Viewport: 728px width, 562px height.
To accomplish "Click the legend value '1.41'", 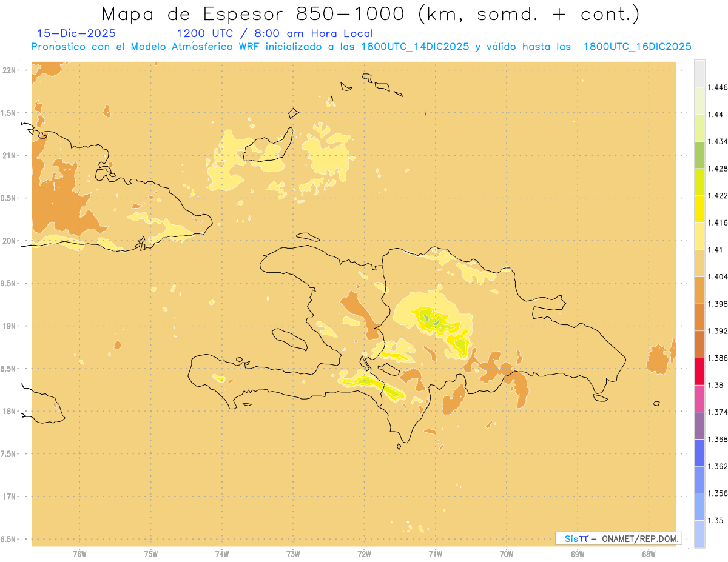I will tap(715, 250).
